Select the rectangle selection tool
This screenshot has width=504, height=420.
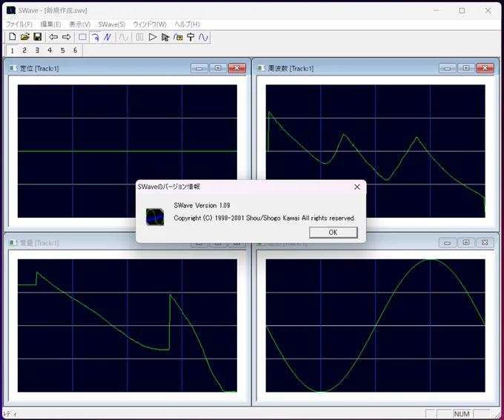(x=82, y=37)
